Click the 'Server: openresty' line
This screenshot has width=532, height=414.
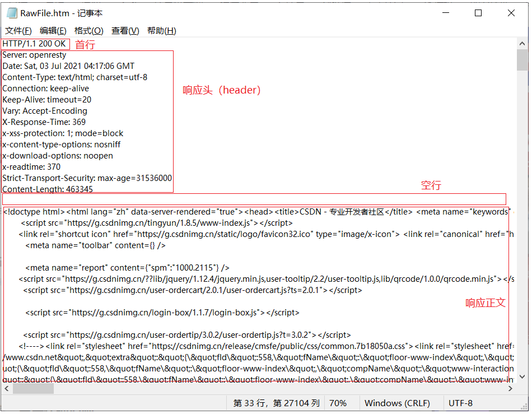(34, 55)
